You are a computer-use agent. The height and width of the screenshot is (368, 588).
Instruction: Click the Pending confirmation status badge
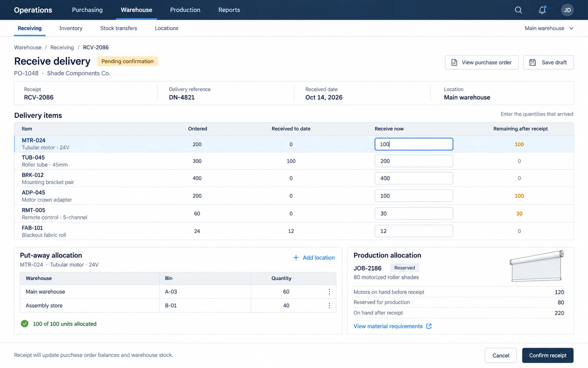(128, 61)
